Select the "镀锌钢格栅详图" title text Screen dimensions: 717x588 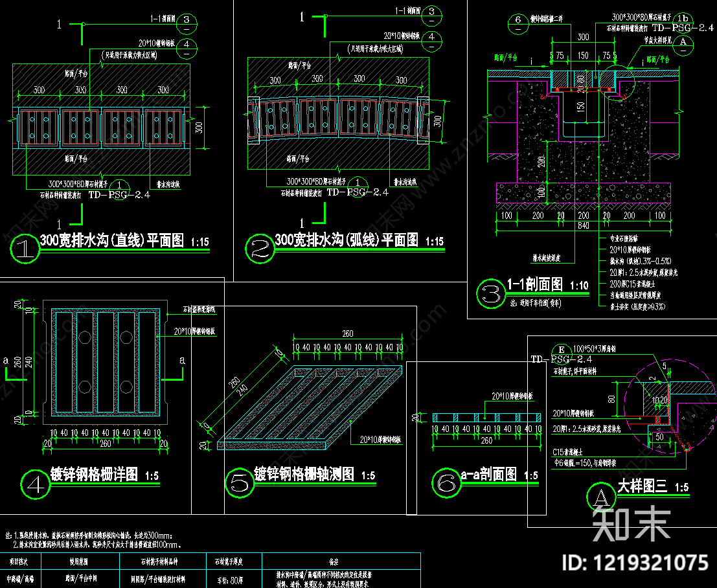coord(94,474)
